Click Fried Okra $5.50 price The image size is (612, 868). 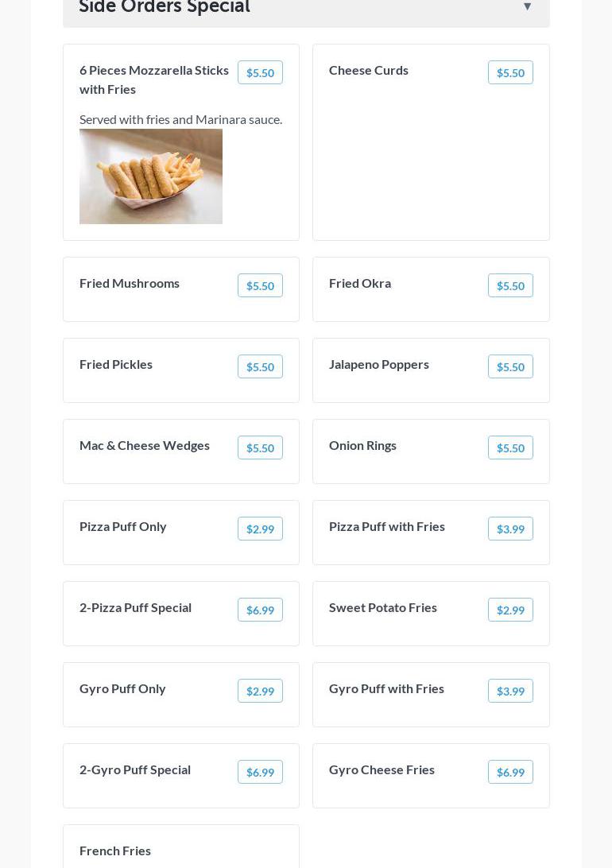click(510, 285)
